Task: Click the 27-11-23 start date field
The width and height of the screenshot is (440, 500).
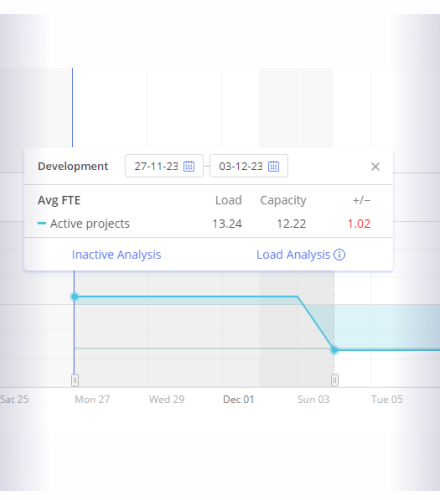Action: (164, 166)
